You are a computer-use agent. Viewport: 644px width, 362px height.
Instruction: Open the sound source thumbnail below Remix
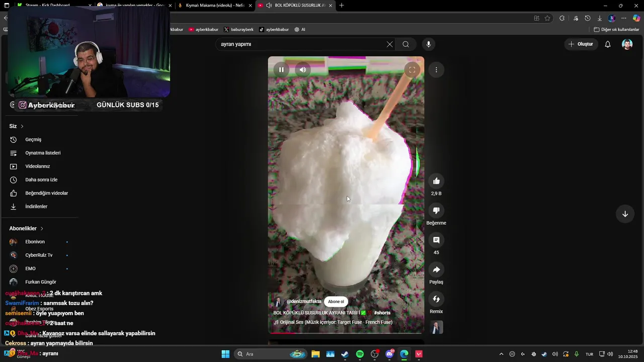(x=437, y=327)
